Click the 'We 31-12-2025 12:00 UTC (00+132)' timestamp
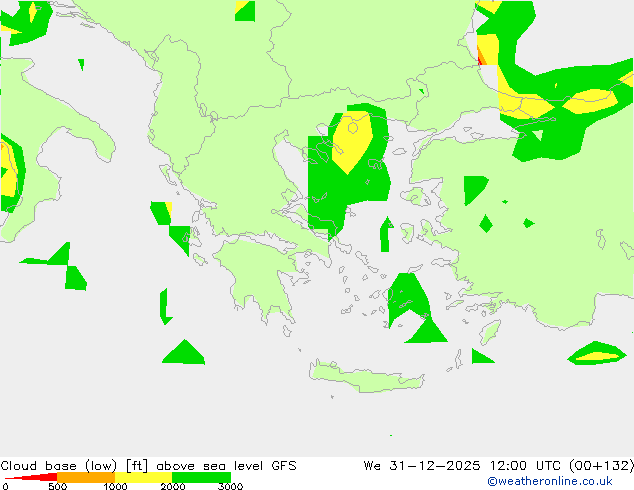 click(x=499, y=466)
